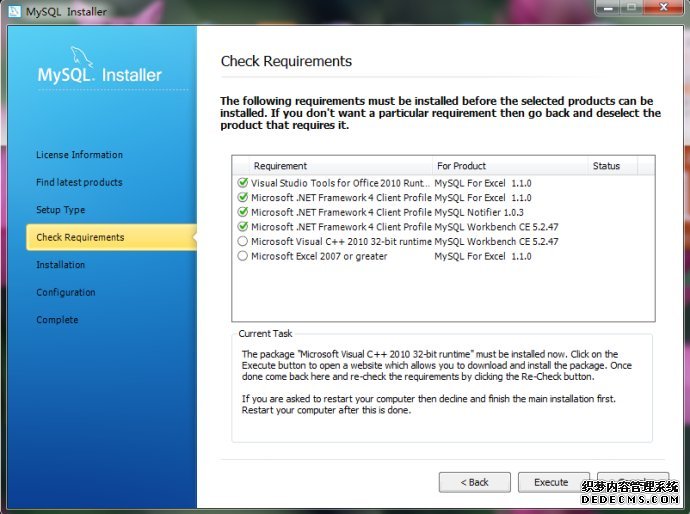Click the Back button
The width and height of the screenshot is (690, 514).
pyautogui.click(x=474, y=482)
